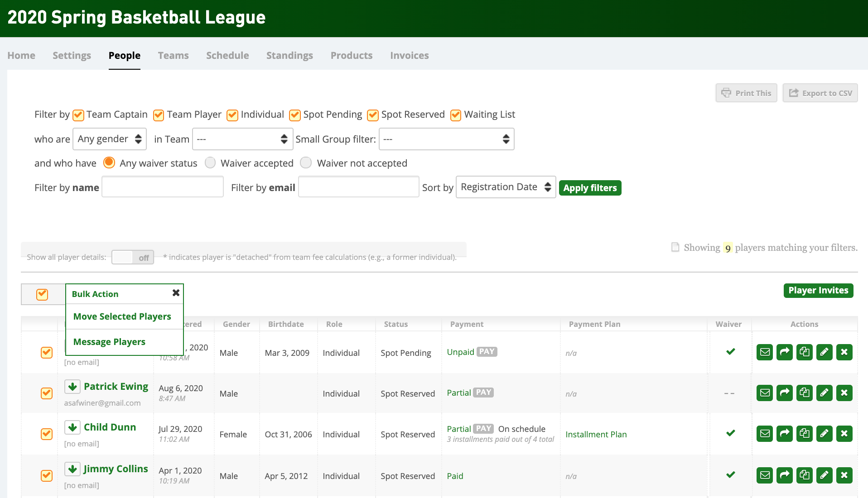Image resolution: width=868 pixels, height=498 pixels.
Task: Deselect Child Dunn's row checkbox
Action: (47, 434)
